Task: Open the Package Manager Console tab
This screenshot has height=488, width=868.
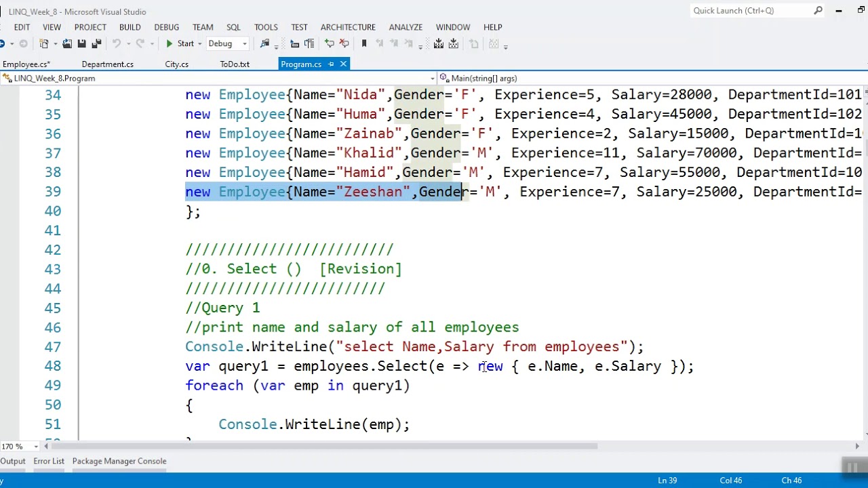Action: pos(119,461)
